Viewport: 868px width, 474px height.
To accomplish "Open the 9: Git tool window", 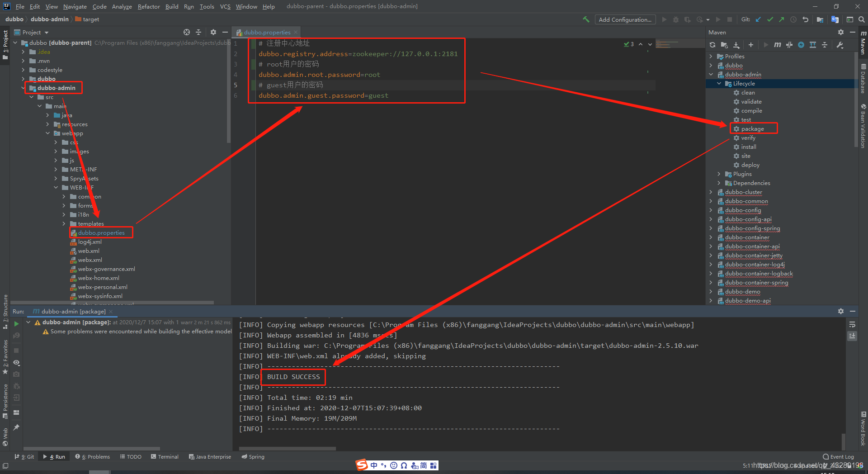I will tap(24, 456).
